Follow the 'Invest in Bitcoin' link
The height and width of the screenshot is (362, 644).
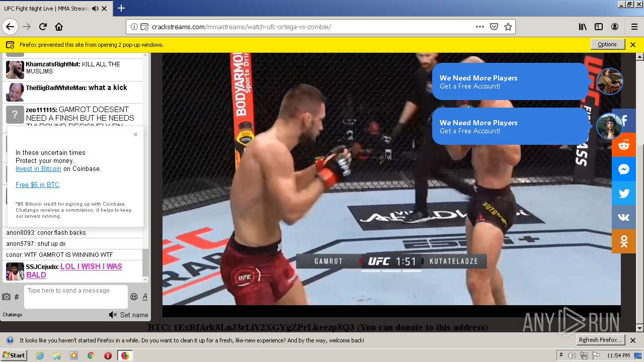coord(38,169)
